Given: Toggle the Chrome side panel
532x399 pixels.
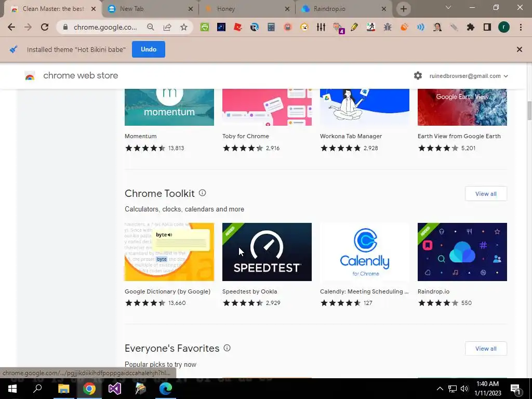Looking at the screenshot, I should 487,27.
